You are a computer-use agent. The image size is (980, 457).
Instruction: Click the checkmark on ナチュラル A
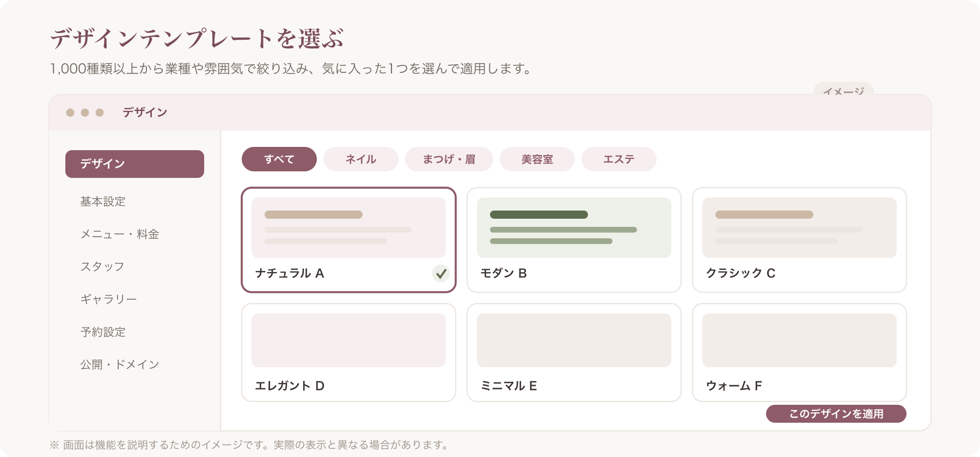(441, 273)
